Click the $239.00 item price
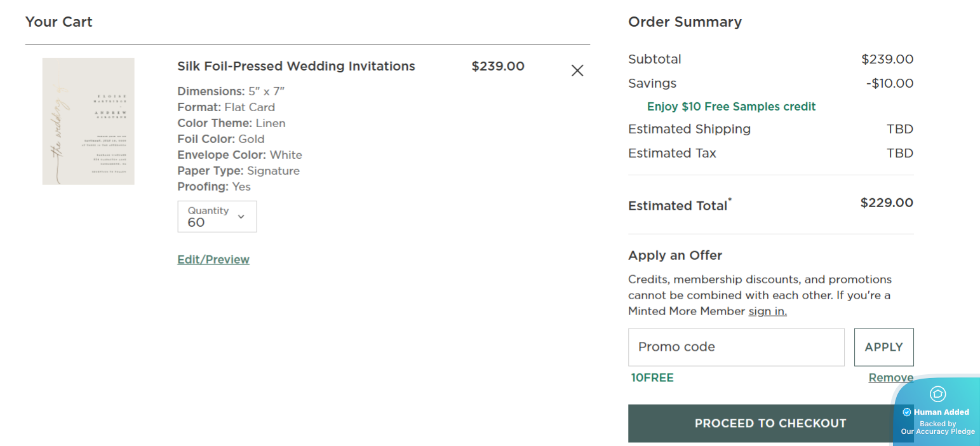Viewport: 980px width, 446px height. point(498,66)
